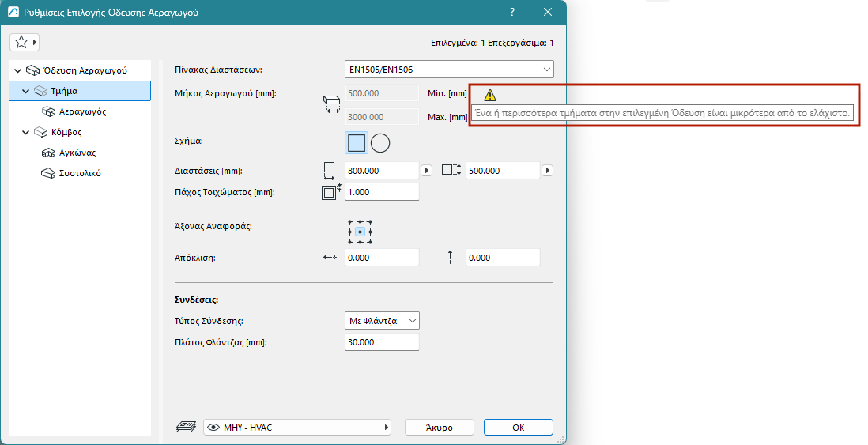Select the Συστολικό tree item
The width and height of the screenshot is (868, 445).
tap(80, 173)
